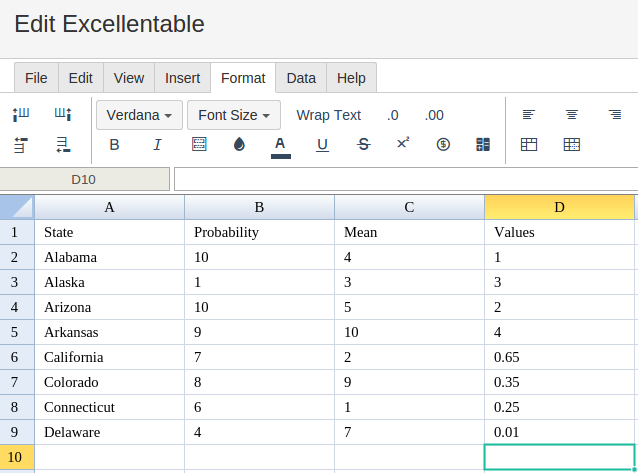Open the Verdana font dropdown
Screen dimensions: 638x473
click(x=139, y=115)
